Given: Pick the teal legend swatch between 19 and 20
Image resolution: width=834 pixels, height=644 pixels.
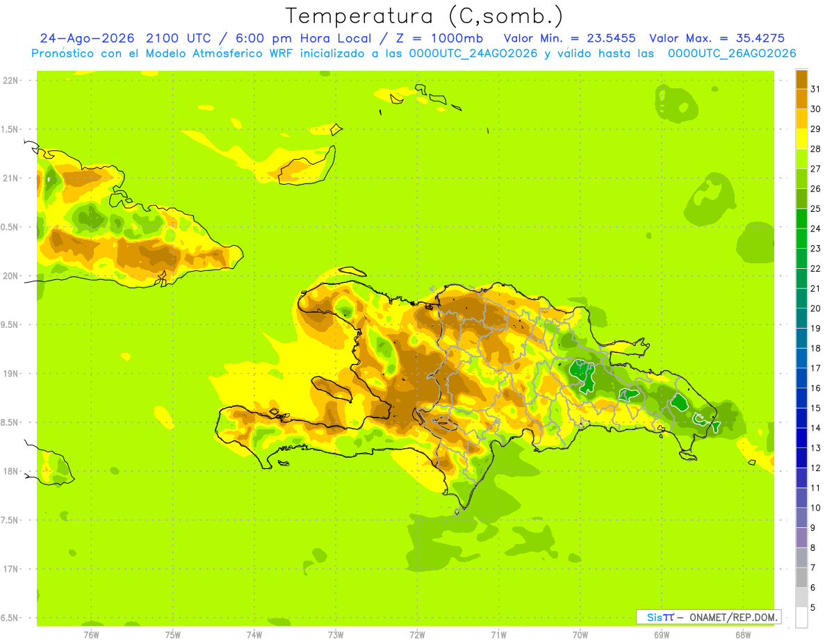Looking at the screenshot, I should click(801, 318).
